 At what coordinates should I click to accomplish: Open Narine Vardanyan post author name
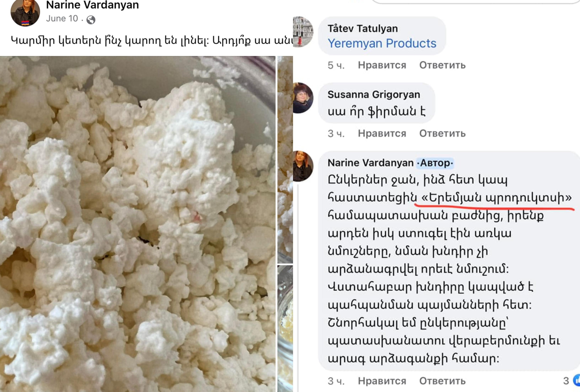click(x=92, y=5)
